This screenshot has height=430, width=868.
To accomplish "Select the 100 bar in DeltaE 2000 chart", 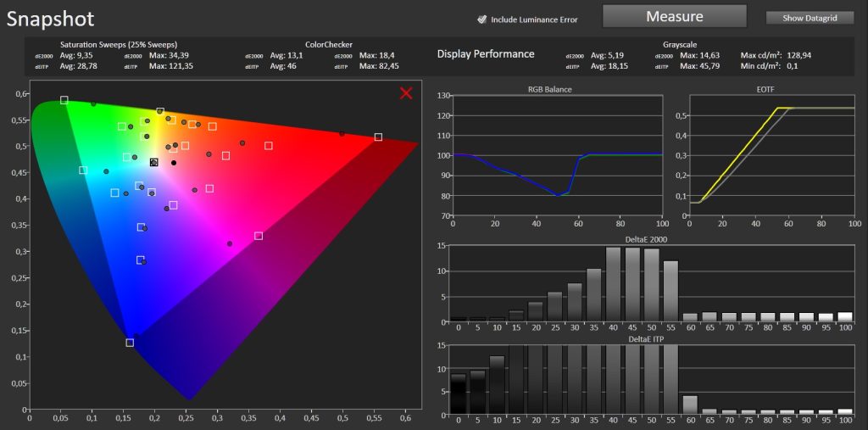I will (x=845, y=317).
